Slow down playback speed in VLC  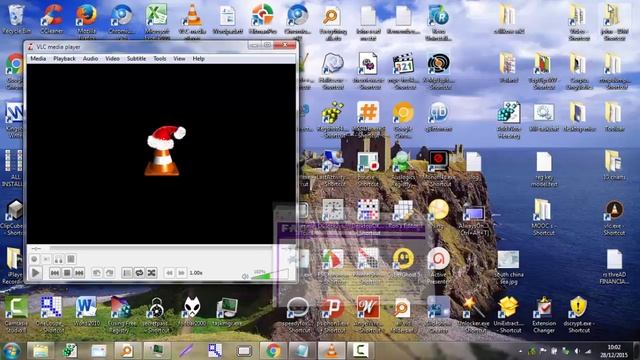click(x=169, y=273)
